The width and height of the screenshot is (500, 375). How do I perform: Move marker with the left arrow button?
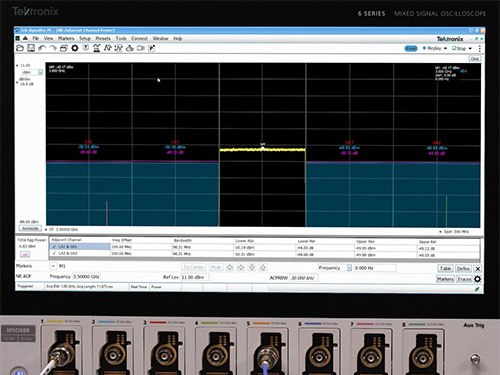pos(230,267)
